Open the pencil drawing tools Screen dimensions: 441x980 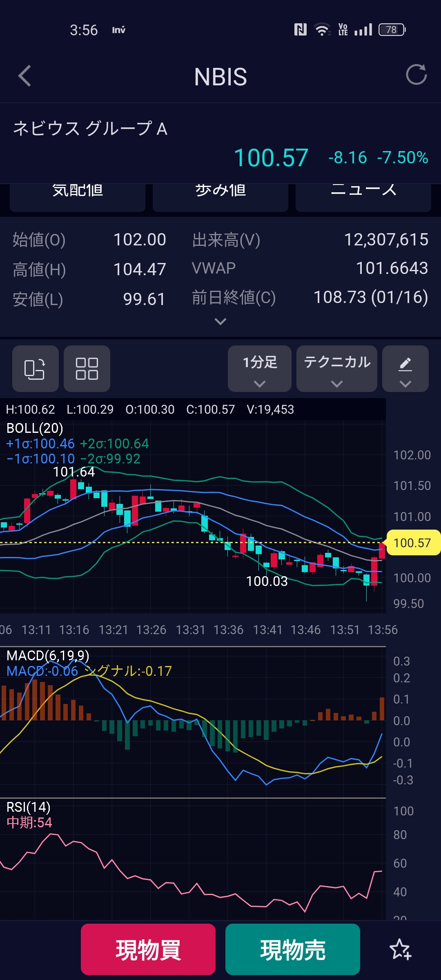click(x=405, y=369)
